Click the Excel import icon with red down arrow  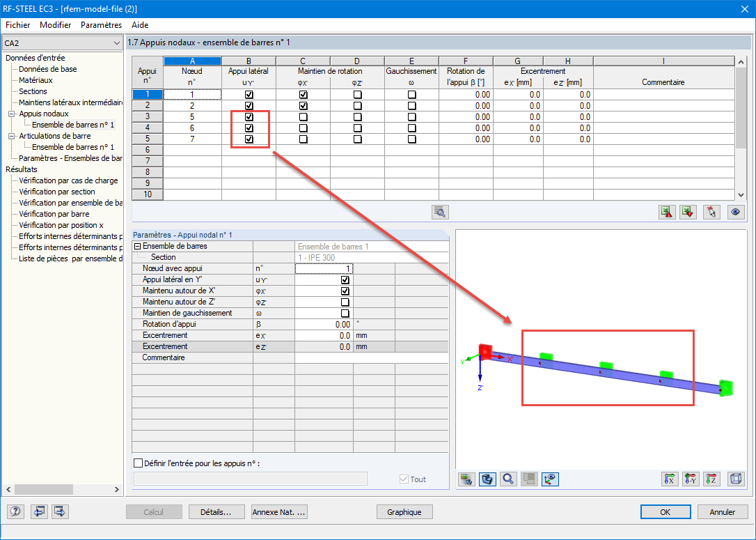click(x=688, y=212)
